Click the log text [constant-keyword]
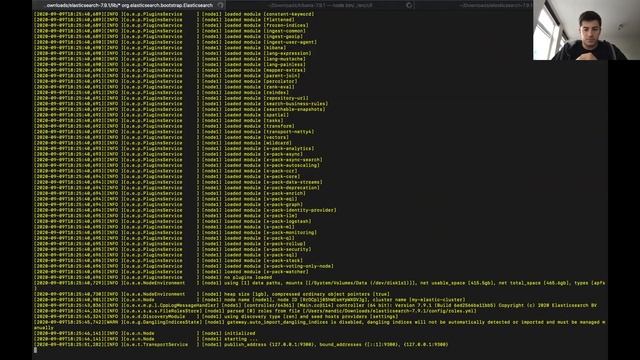The image size is (640, 360). coord(289,14)
